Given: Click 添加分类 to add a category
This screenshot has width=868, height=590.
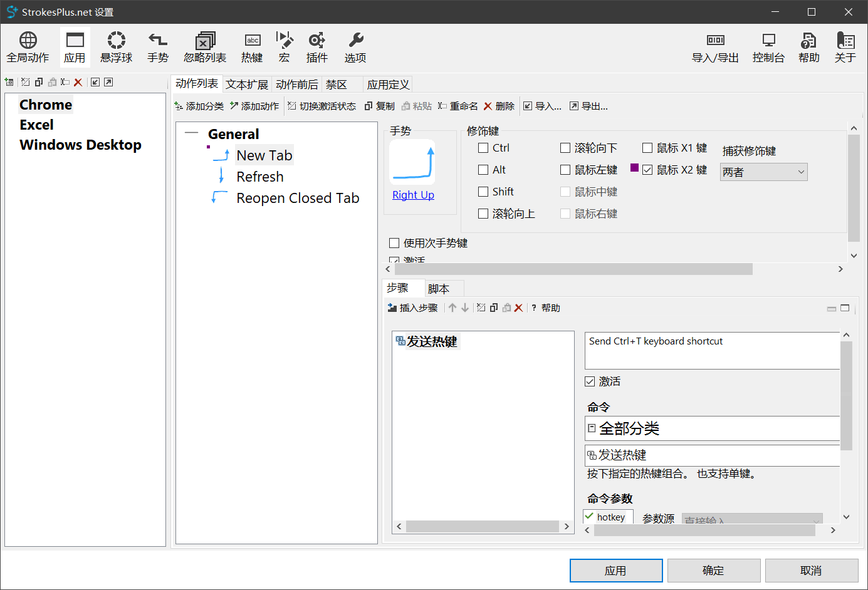Looking at the screenshot, I should 199,106.
